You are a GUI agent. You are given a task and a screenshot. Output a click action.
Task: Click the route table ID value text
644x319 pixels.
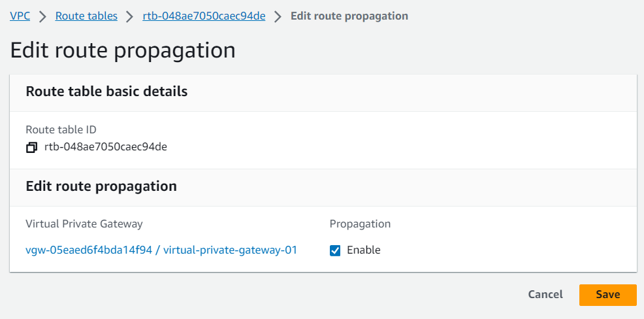click(106, 147)
